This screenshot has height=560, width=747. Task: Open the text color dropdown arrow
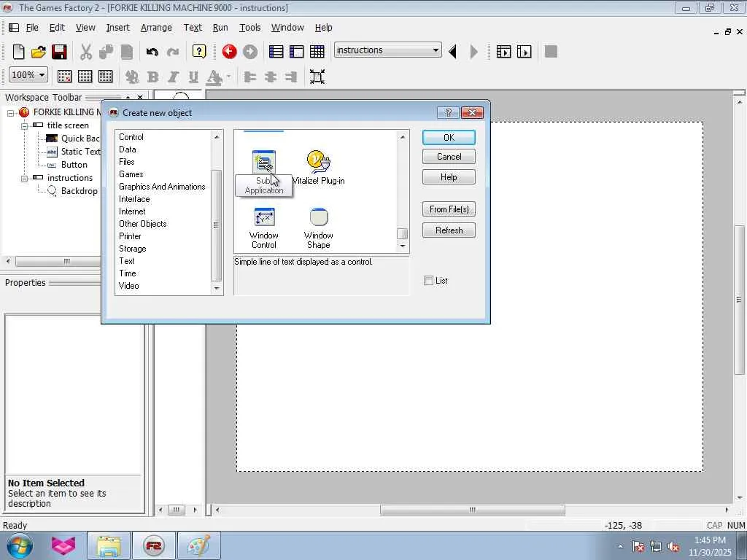click(228, 76)
